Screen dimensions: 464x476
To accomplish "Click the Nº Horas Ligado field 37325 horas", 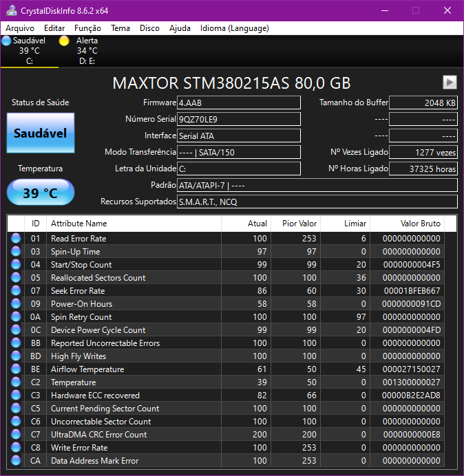I will 423,169.
